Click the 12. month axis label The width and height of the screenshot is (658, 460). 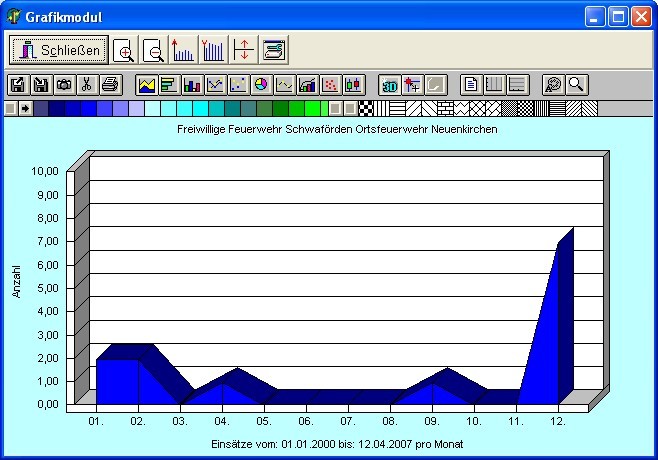(558, 421)
